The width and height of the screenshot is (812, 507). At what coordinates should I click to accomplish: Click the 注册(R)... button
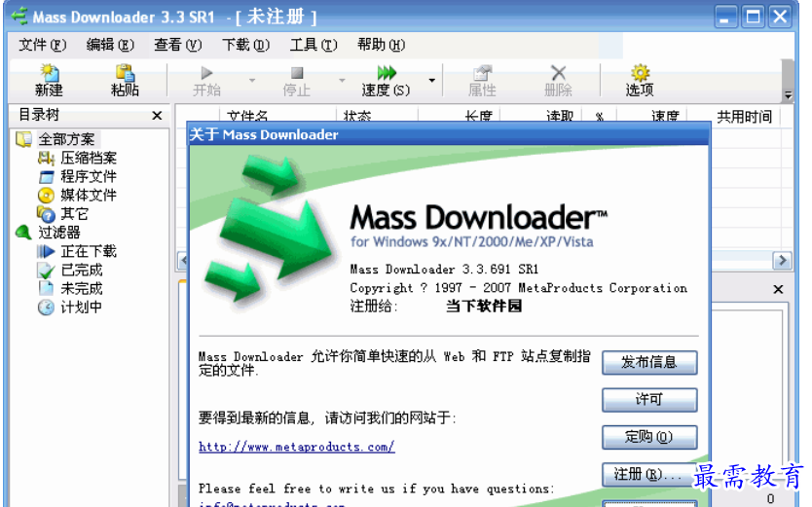[x=648, y=475]
